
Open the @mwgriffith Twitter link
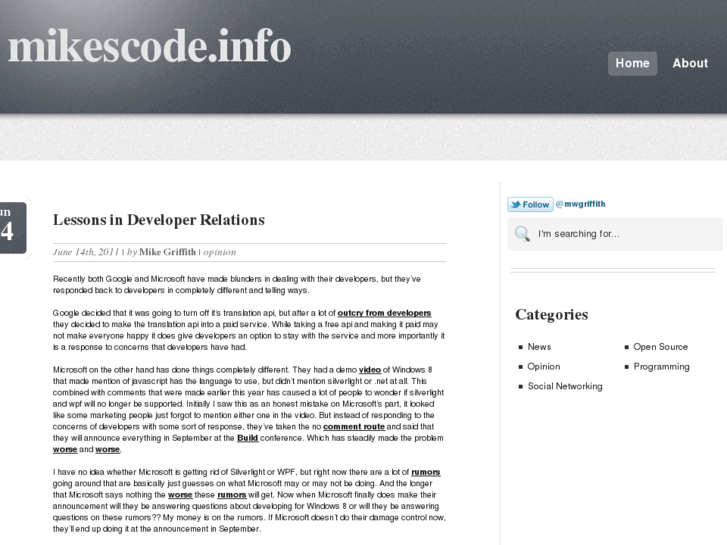pos(580,204)
